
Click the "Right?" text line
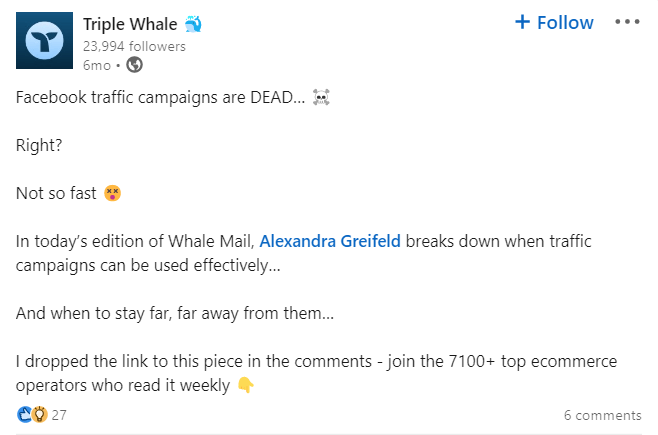tap(39, 145)
